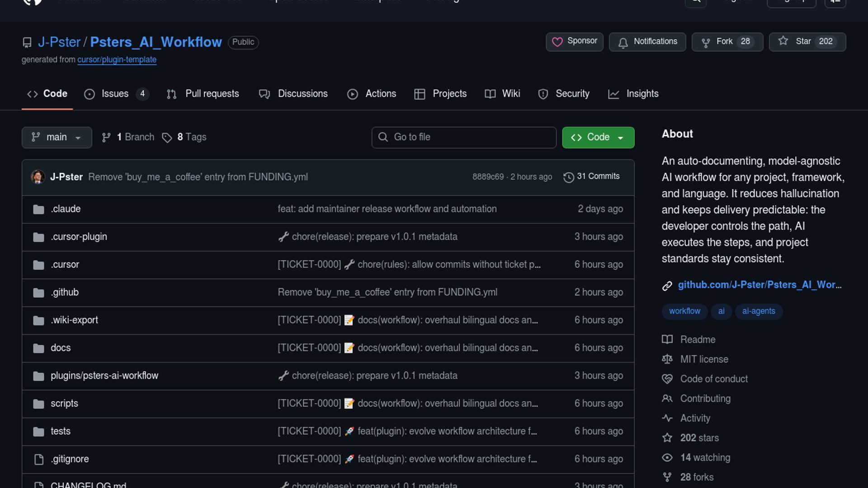Open the .gitignore file
The width and height of the screenshot is (868, 488).
(x=70, y=459)
